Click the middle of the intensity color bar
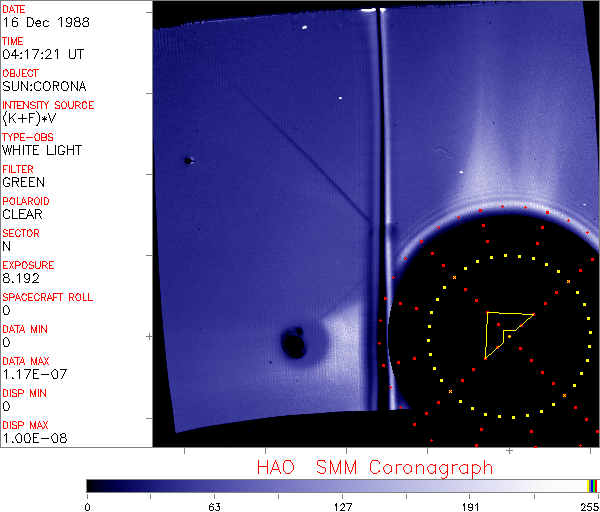 tap(340, 485)
